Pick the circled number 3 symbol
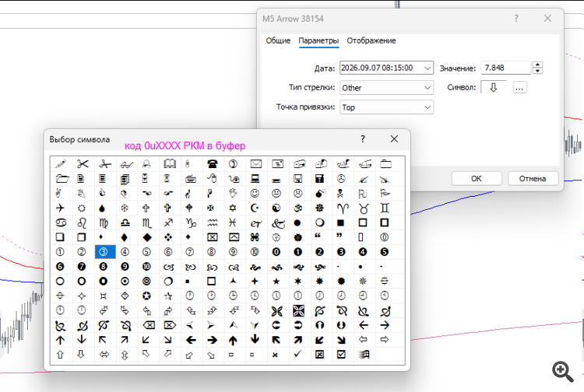 coord(104,252)
